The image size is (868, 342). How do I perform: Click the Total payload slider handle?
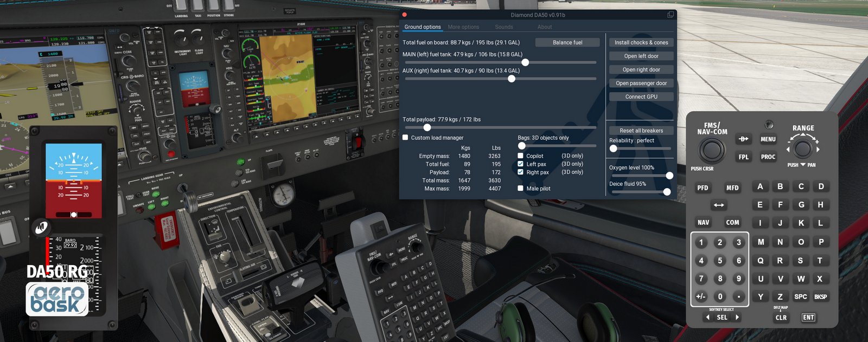(427, 127)
